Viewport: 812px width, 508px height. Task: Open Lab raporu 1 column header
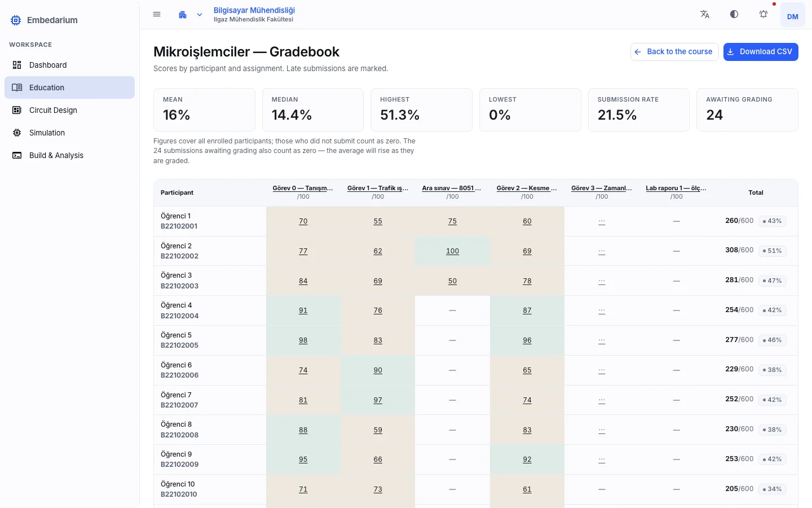pos(677,188)
